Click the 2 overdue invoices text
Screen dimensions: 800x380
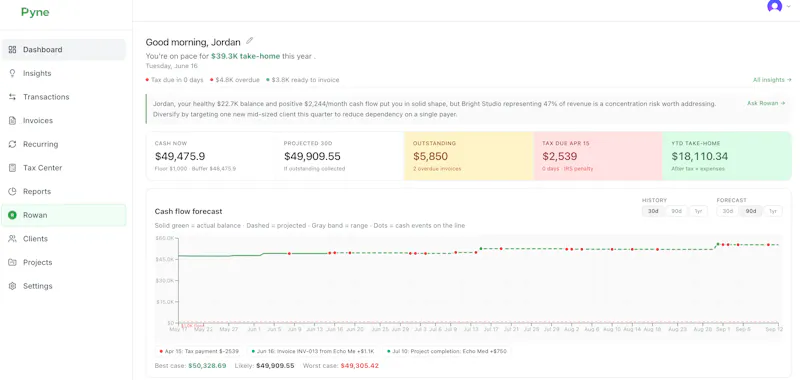point(437,169)
